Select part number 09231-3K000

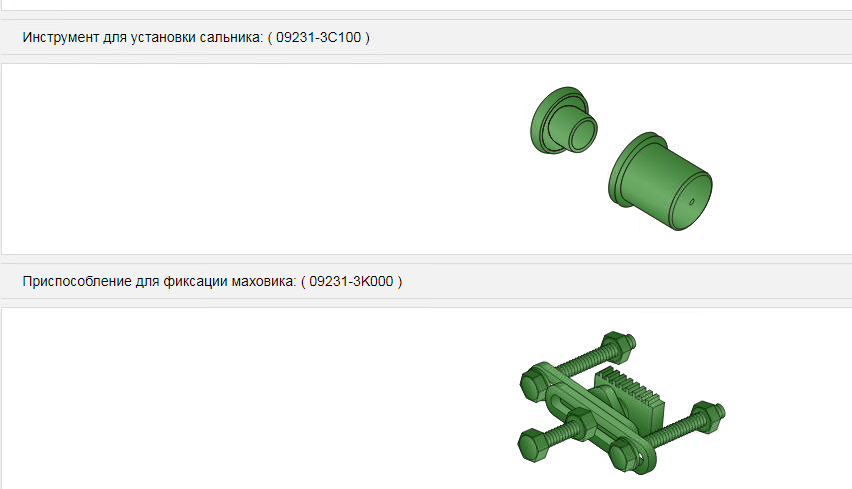tap(351, 281)
